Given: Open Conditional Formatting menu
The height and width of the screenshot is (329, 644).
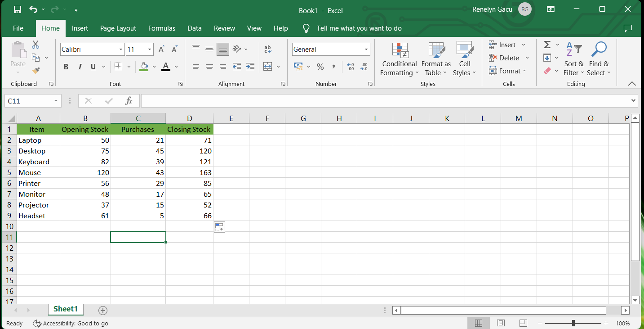Looking at the screenshot, I should click(400, 59).
